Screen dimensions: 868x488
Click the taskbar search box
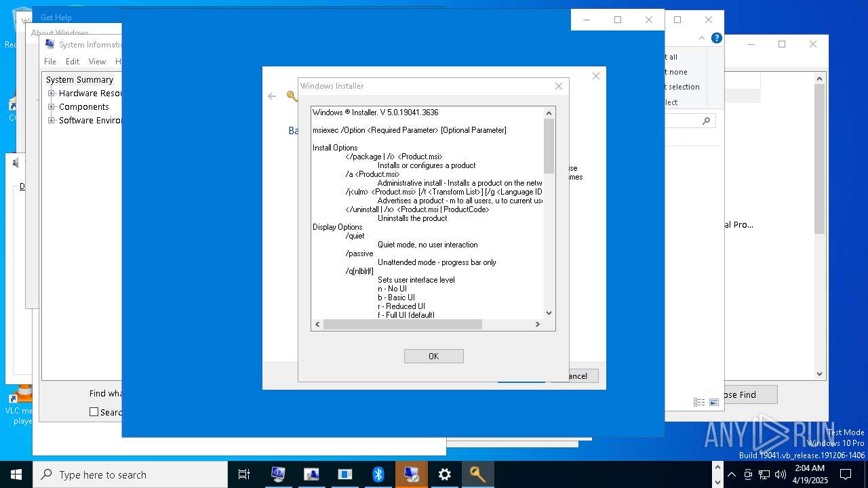tap(130, 474)
